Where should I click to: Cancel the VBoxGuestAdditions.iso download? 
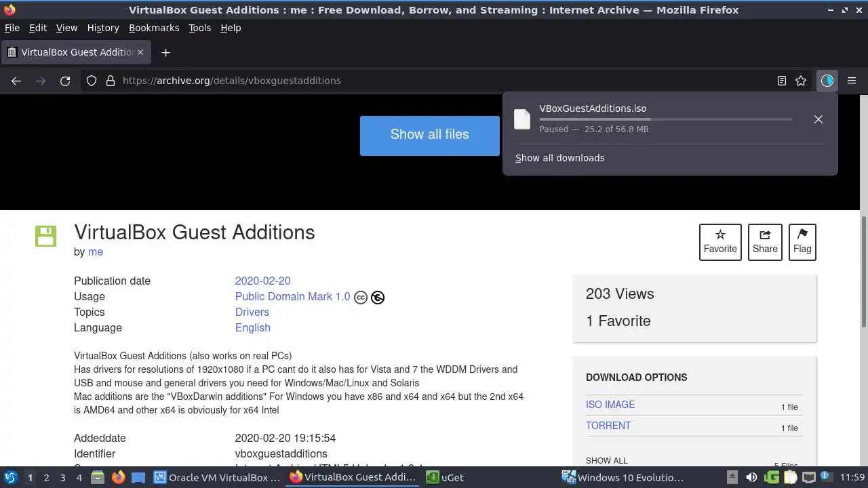[x=818, y=119]
